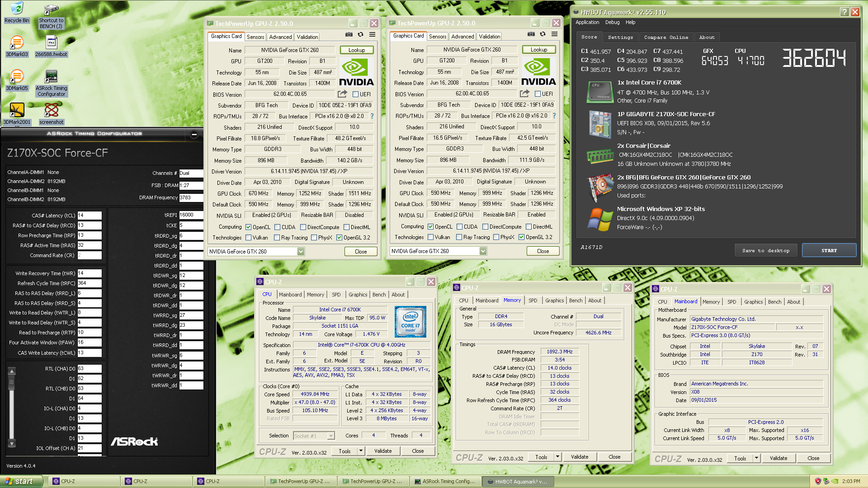Click the Lookup button in the left GPU-Z window
The height and width of the screenshot is (488, 868).
357,50
